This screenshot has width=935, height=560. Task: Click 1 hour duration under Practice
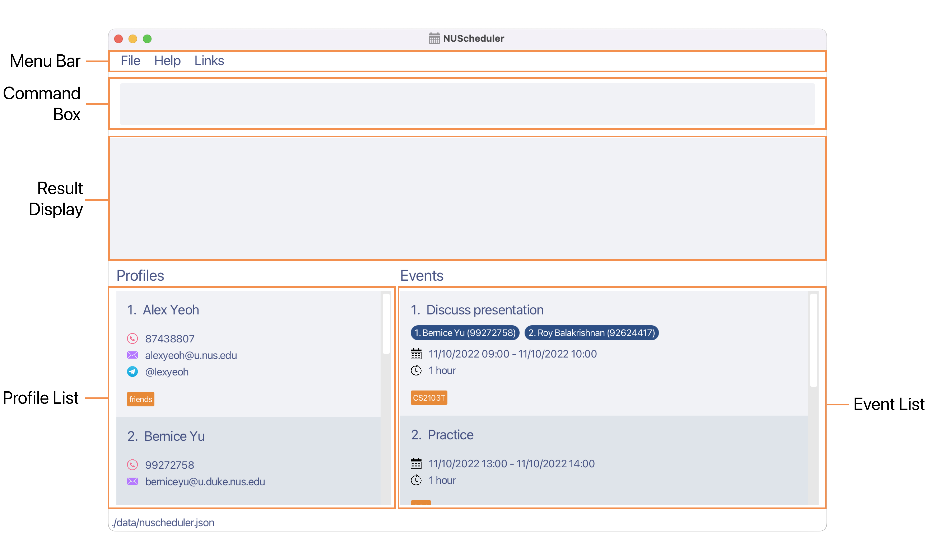(x=442, y=480)
